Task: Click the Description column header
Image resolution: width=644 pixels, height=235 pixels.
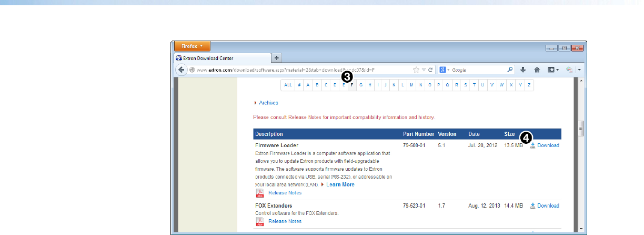Action: tap(269, 134)
